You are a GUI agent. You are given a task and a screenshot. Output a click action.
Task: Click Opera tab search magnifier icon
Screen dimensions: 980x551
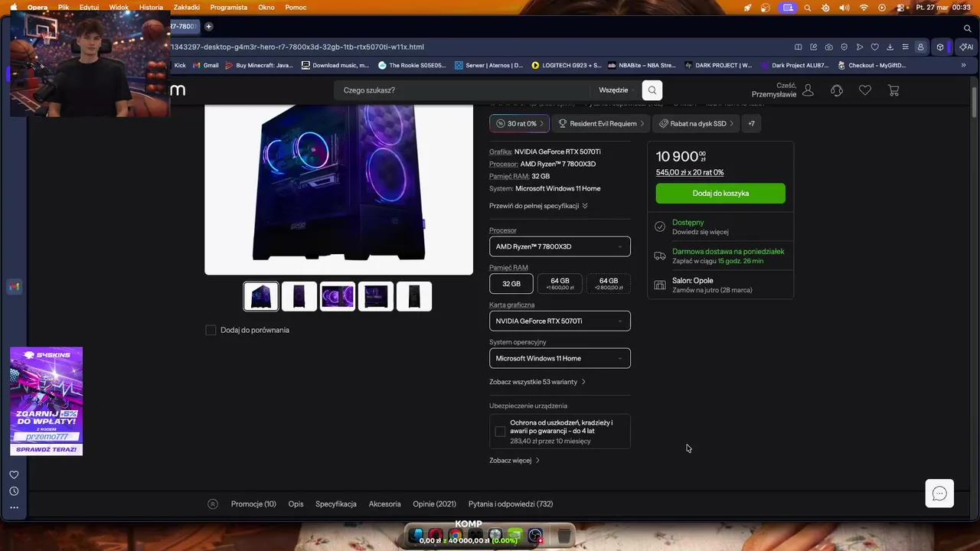968,28
